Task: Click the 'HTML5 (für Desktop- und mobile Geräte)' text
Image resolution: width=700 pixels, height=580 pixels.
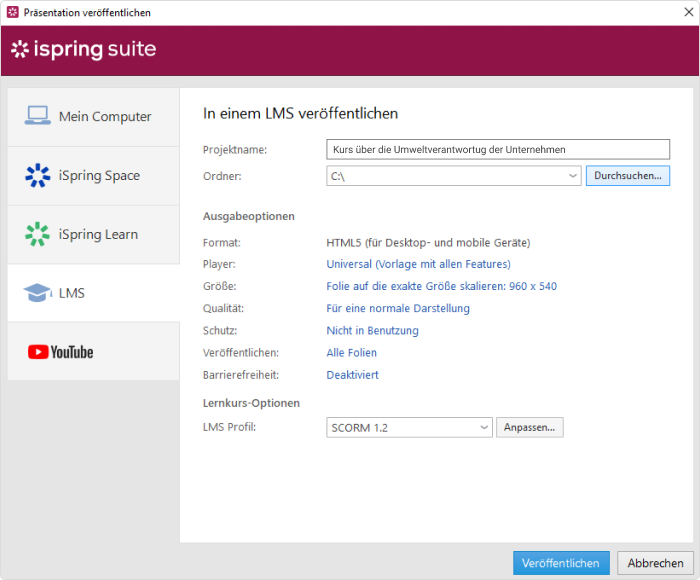Action: click(x=428, y=242)
